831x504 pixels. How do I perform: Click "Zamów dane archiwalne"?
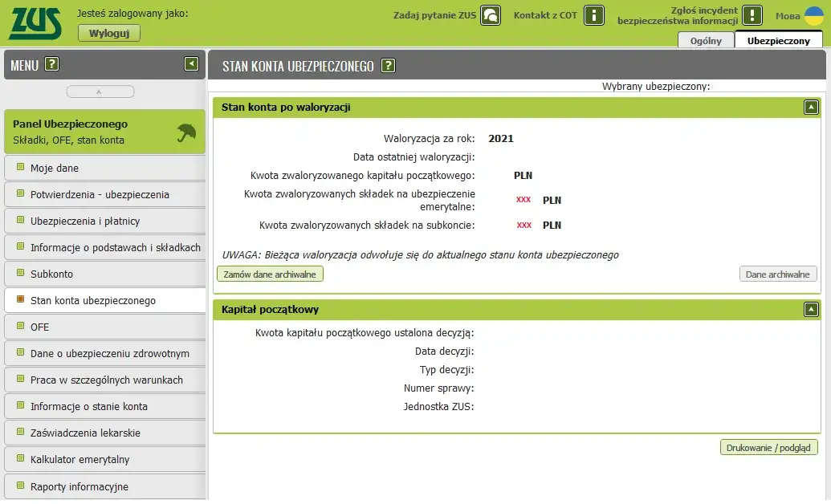tap(268, 273)
